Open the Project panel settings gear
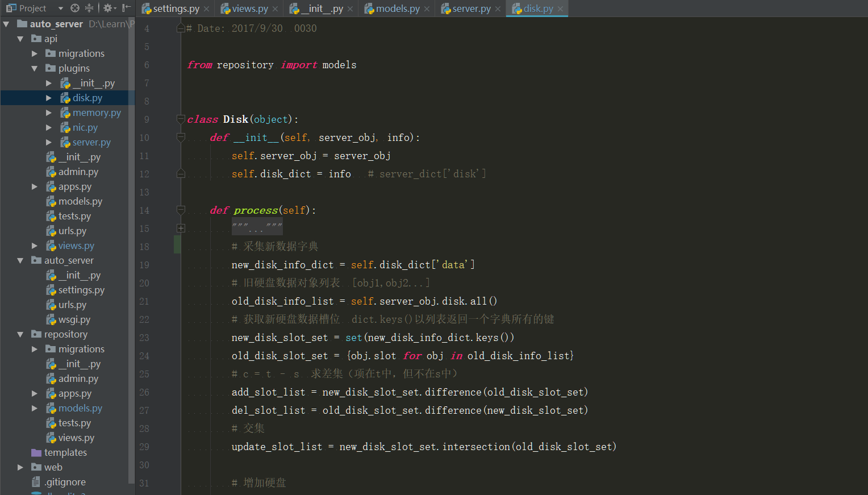868x495 pixels. click(108, 8)
